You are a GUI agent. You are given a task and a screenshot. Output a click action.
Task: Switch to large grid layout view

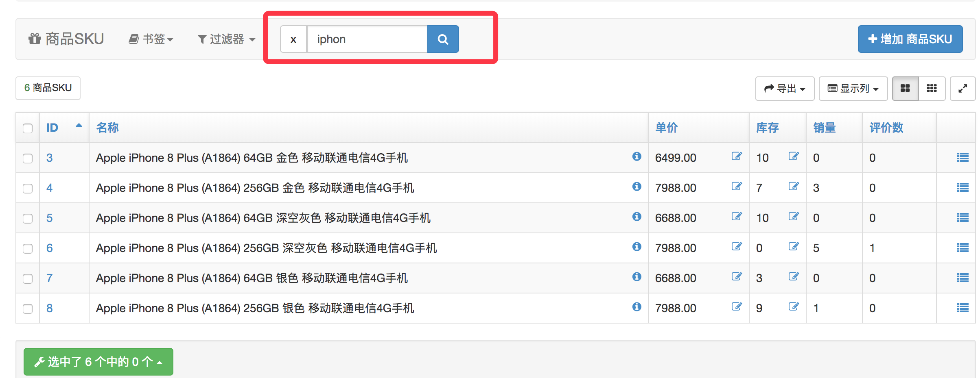[905, 88]
